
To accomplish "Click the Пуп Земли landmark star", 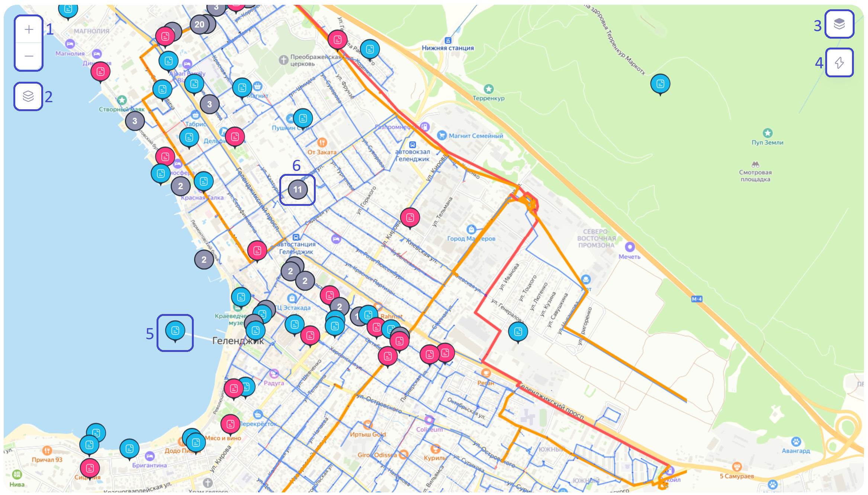I will point(767,133).
